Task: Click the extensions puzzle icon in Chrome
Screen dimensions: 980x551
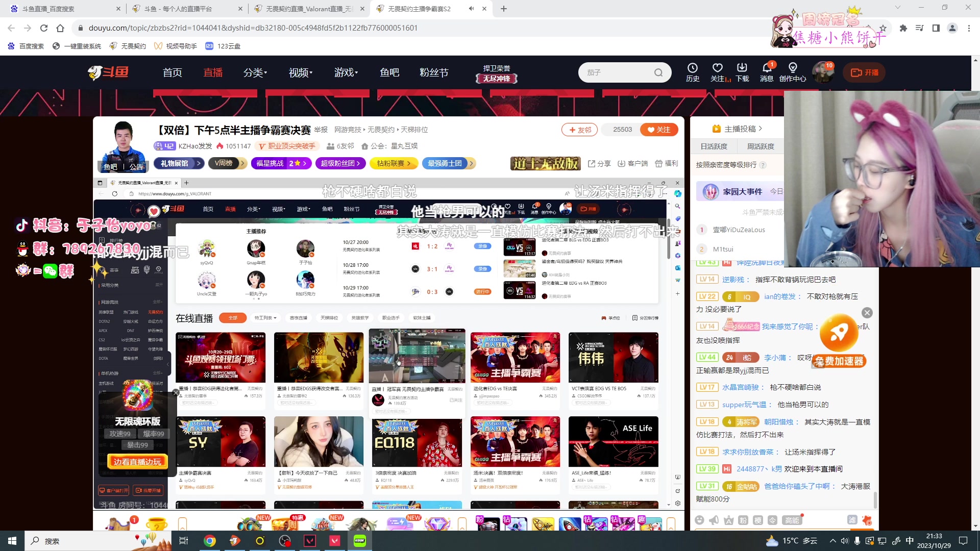Action: (x=903, y=28)
